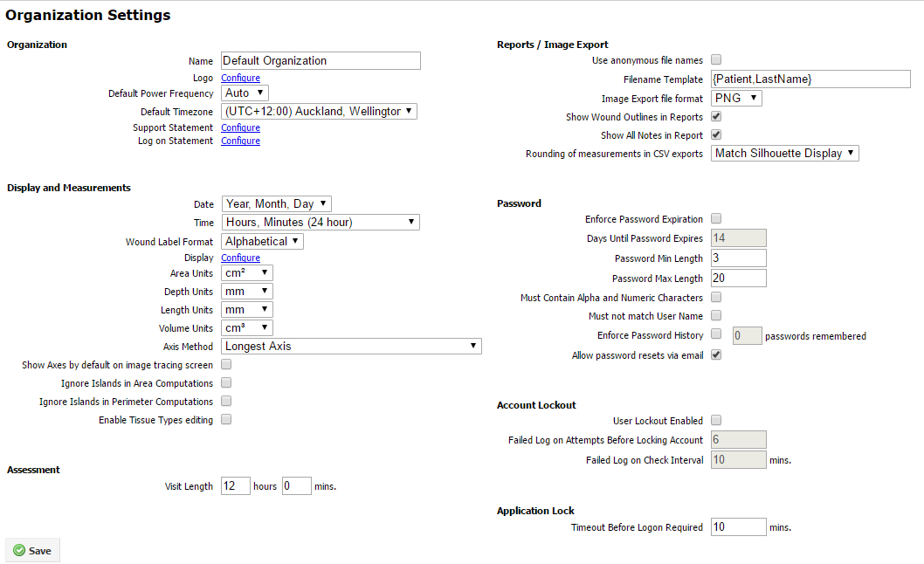Uncheck Allow password resets via email
The height and width of the screenshot is (564, 924).
[x=716, y=354]
